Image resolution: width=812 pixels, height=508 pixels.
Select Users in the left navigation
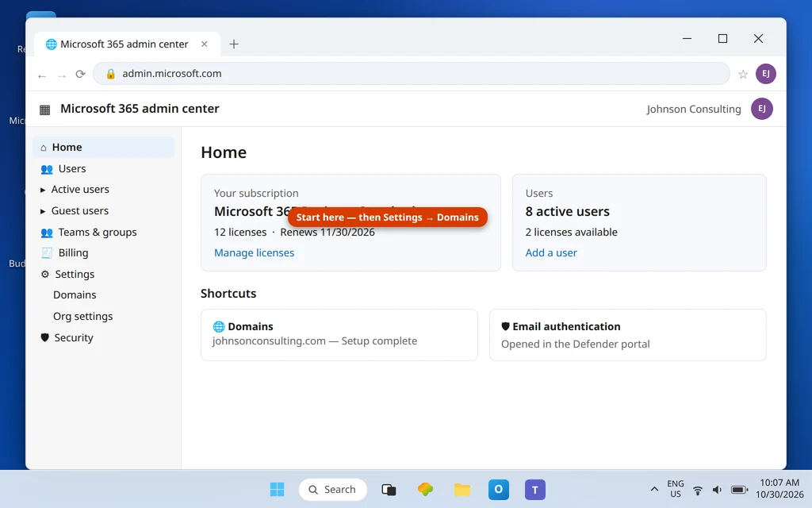click(x=104, y=168)
